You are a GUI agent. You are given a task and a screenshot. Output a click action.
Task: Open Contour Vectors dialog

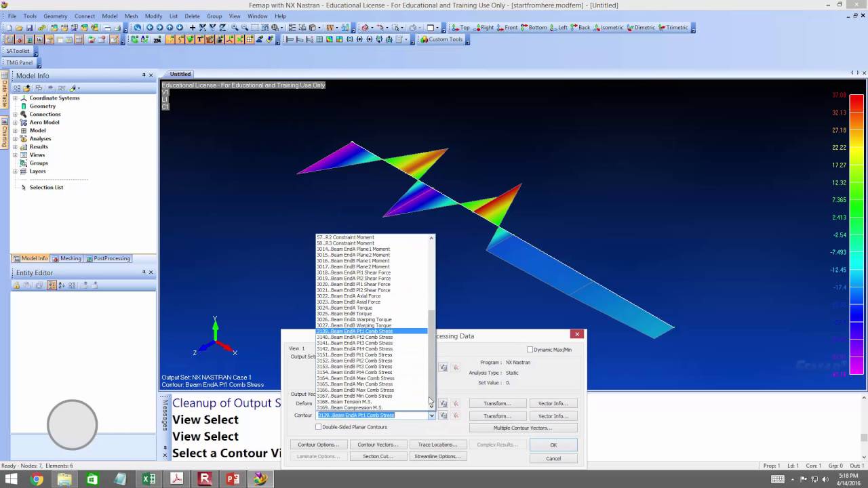pos(378,445)
